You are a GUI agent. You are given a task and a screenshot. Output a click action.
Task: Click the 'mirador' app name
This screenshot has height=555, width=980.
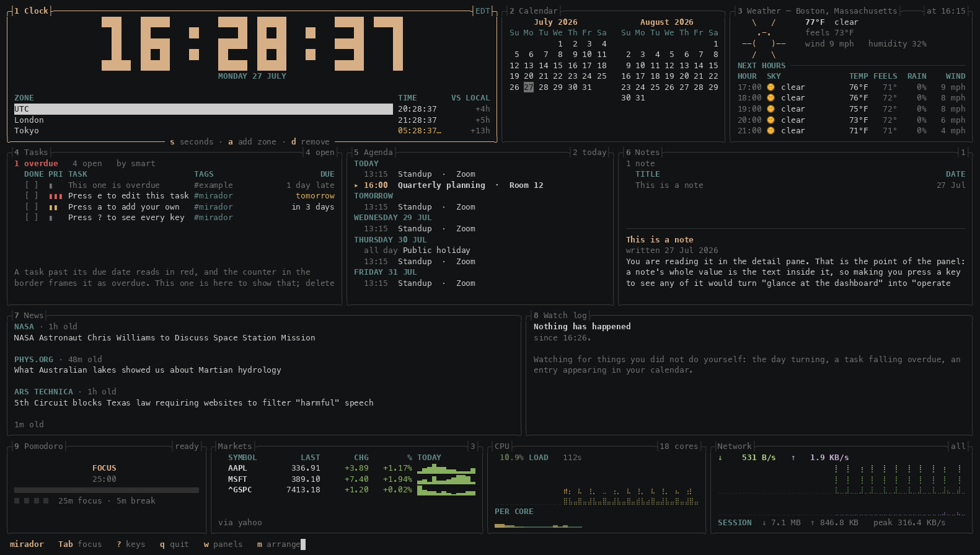point(27,544)
